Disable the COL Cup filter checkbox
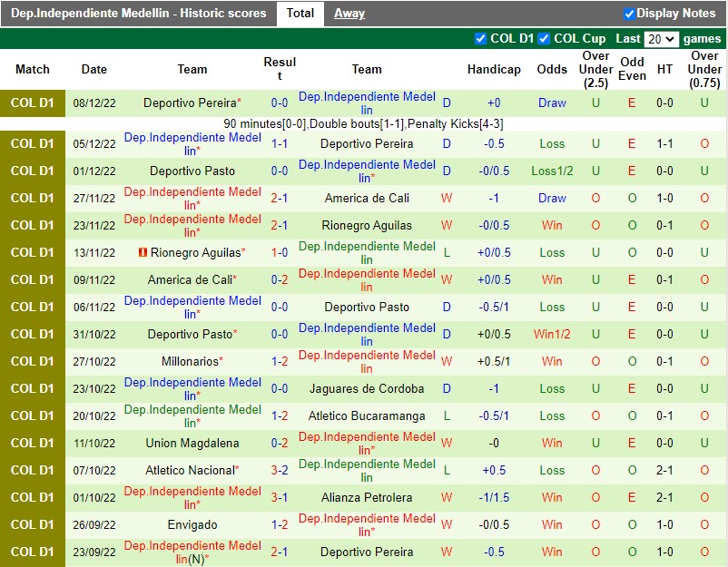Image resolution: width=728 pixels, height=567 pixels. tap(544, 39)
